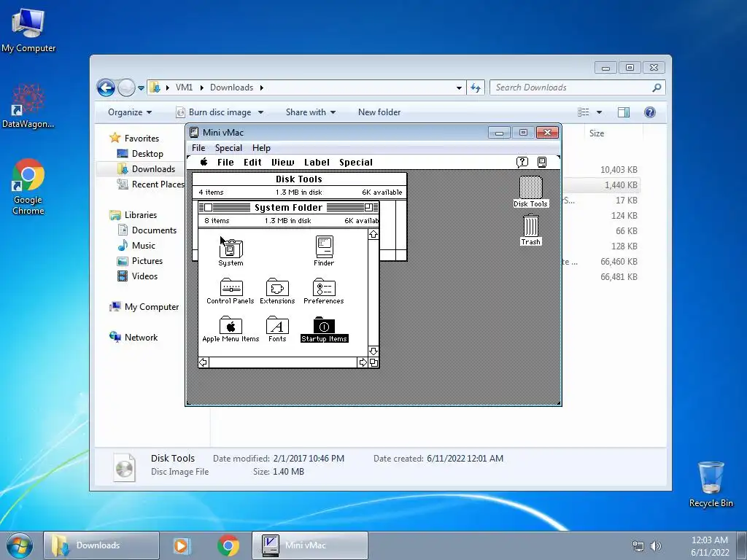Select the Extensions folder icon
The height and width of the screenshot is (560, 747).
(x=277, y=287)
